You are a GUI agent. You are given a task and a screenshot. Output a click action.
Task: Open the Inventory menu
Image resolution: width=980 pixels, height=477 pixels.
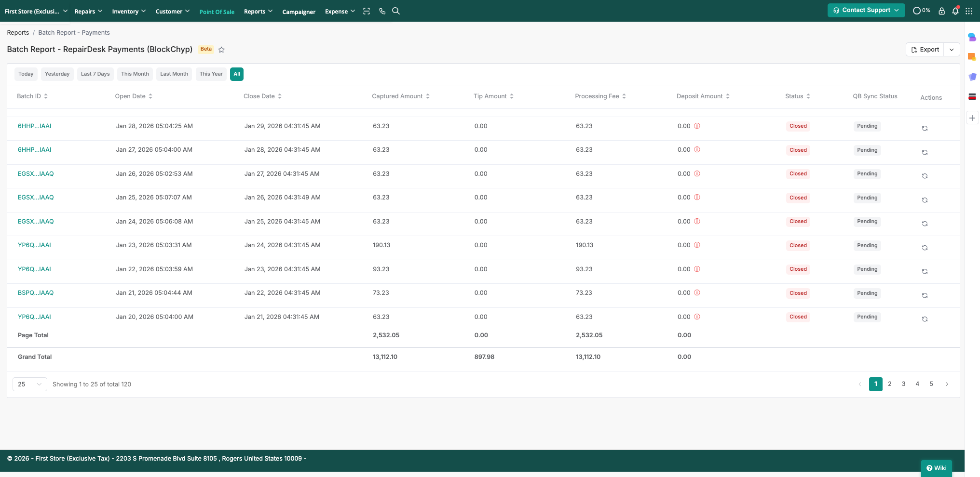point(128,11)
